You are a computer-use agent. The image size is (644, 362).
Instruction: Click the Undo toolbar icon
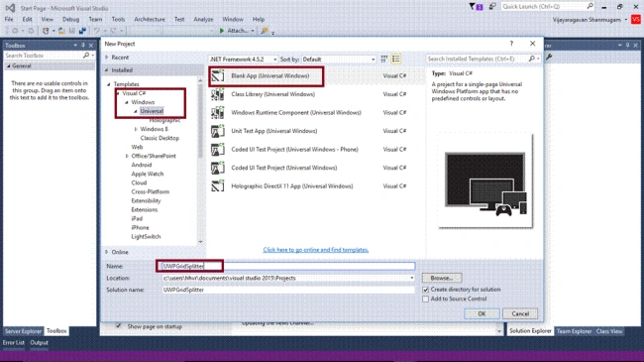click(x=97, y=31)
